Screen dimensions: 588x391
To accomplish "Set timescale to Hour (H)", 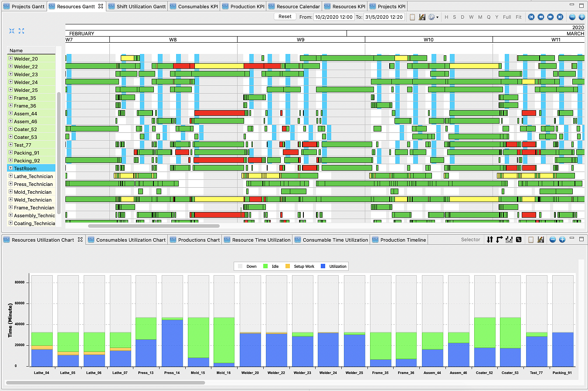I will point(446,17).
